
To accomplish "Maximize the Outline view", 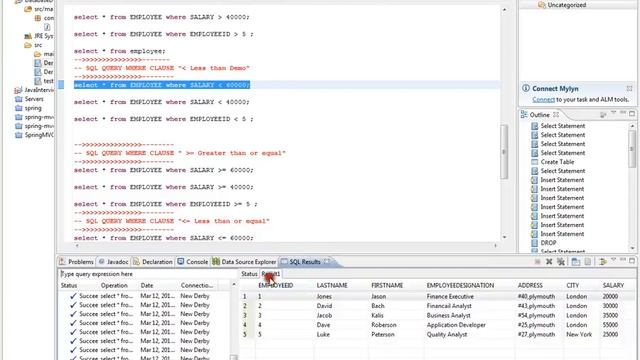I will point(632,113).
